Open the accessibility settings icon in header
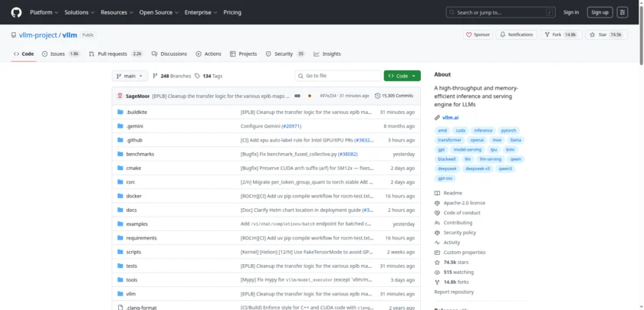Screen dimensions: 644x310 click(623, 12)
